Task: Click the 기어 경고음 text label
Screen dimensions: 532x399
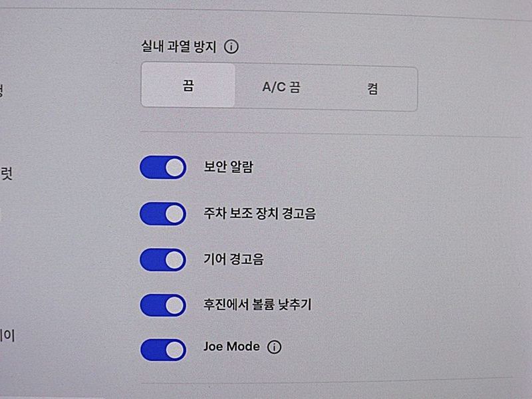Action: pyautogui.click(x=233, y=259)
